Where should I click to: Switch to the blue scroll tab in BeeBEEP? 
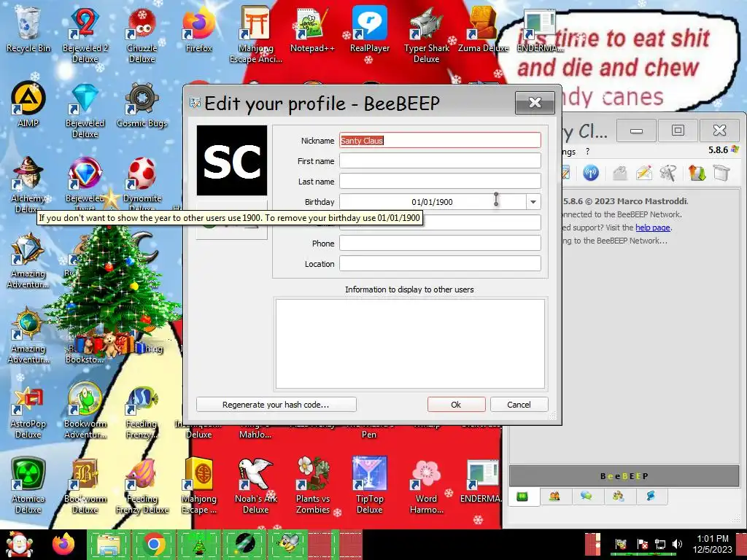pos(651,497)
